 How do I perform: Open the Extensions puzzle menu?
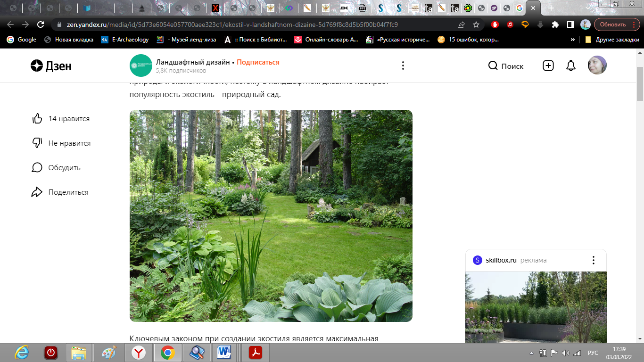[555, 25]
